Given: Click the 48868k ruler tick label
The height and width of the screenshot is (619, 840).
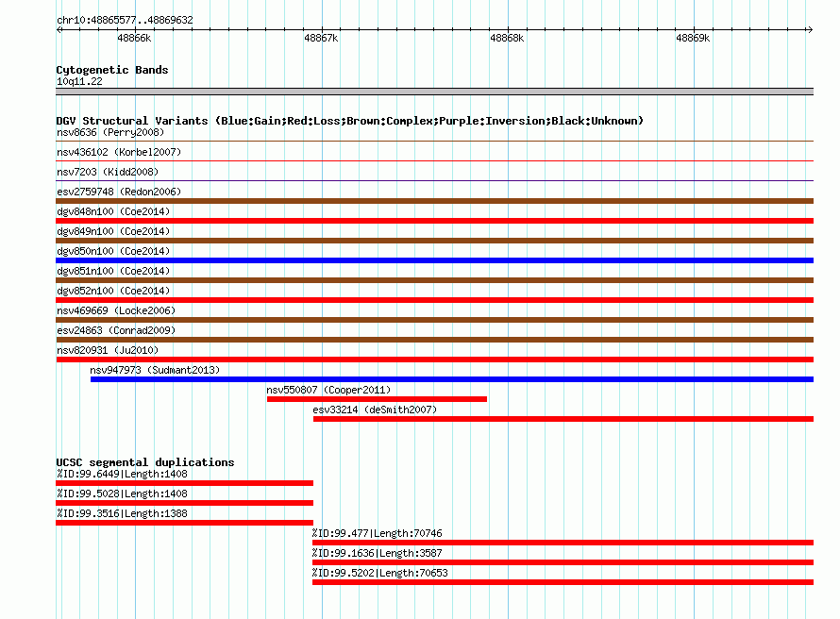Looking at the screenshot, I should (x=507, y=38).
